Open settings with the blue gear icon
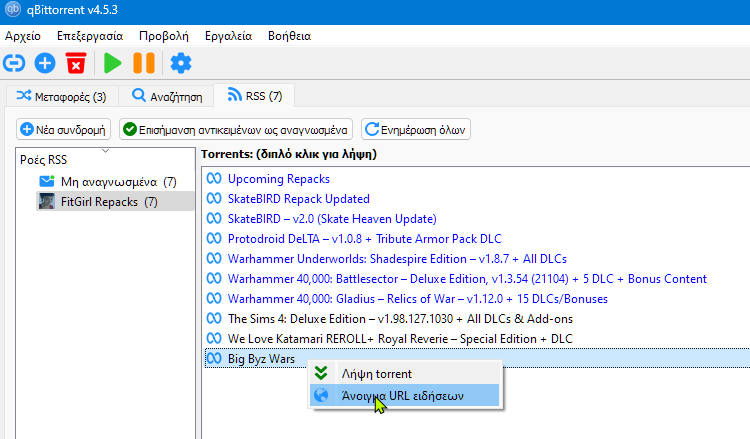Screen dimensions: 750x439 pos(181,63)
